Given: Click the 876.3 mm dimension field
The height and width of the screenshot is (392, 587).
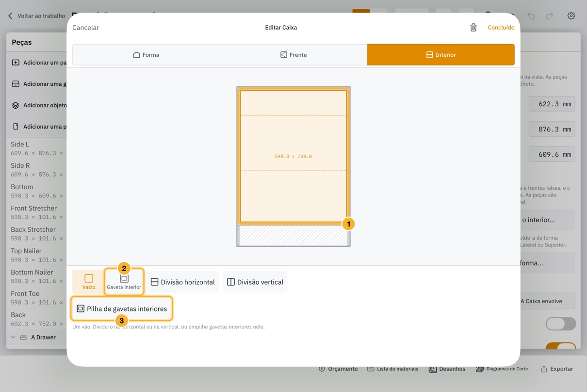Looking at the screenshot, I should (552, 129).
